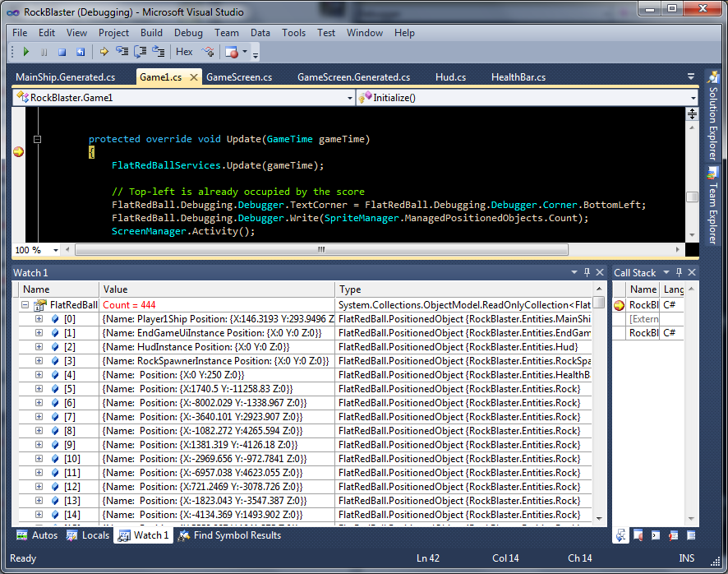728x574 pixels.
Task: Switch to Locals tab
Action: [88, 535]
